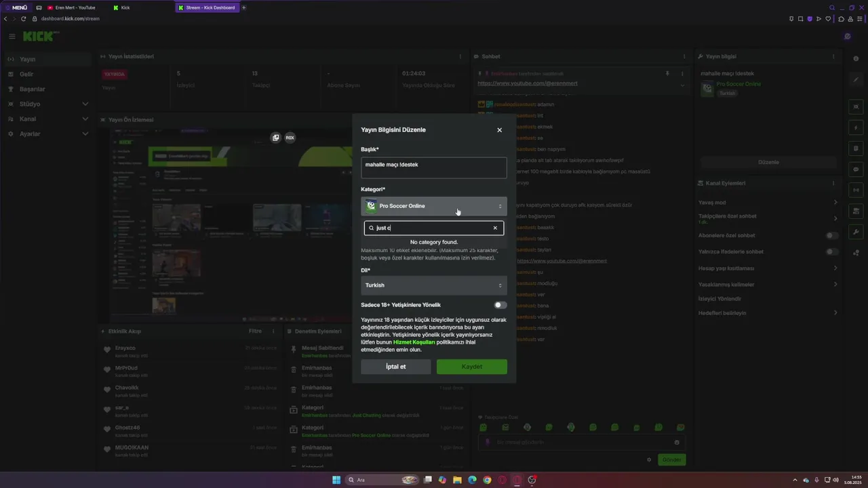Click the Düzenle button in Yayın bilgisi
Image resolution: width=868 pixels, height=488 pixels.
768,163
